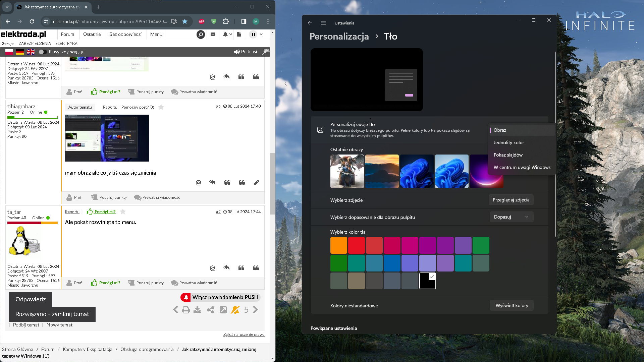Open the elektroda search icon
Viewport: 644px width, 362px height.
pyautogui.click(x=201, y=35)
